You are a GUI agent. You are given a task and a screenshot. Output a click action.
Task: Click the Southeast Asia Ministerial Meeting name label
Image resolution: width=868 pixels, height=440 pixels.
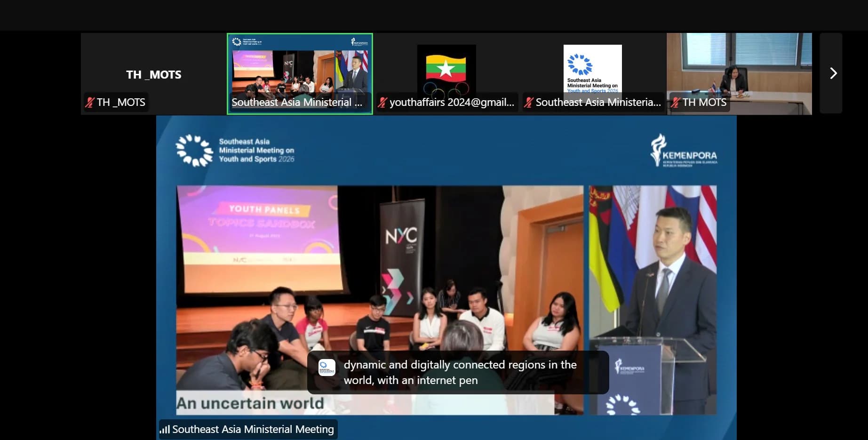pos(253,429)
